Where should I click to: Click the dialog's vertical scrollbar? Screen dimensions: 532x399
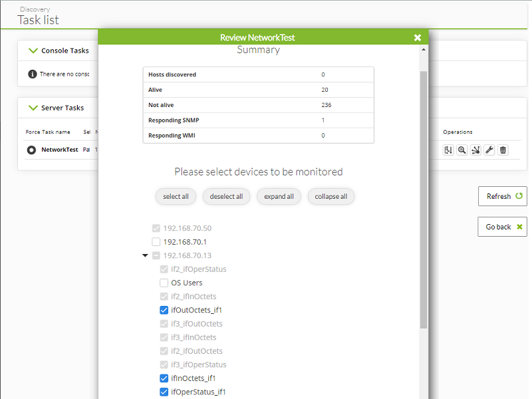[424, 199]
